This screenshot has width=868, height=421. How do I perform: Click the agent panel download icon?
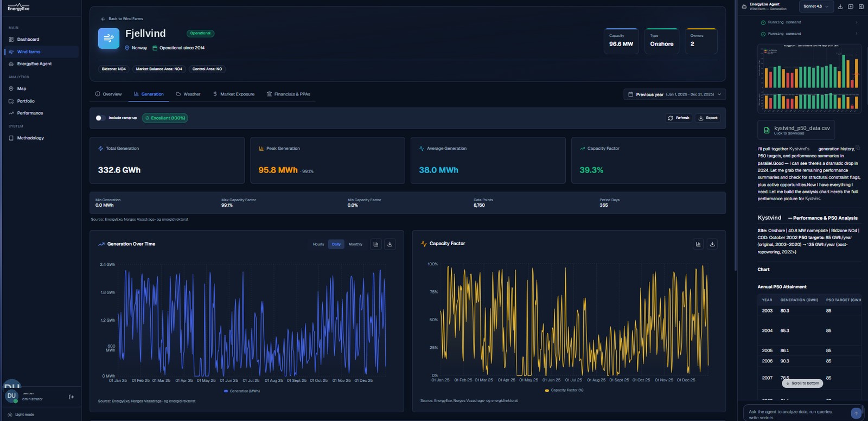[840, 7]
